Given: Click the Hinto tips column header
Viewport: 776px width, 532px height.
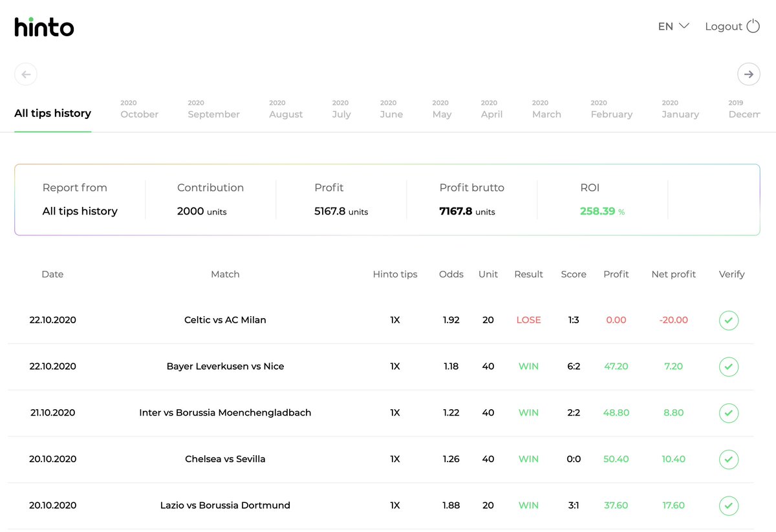Looking at the screenshot, I should (x=395, y=274).
